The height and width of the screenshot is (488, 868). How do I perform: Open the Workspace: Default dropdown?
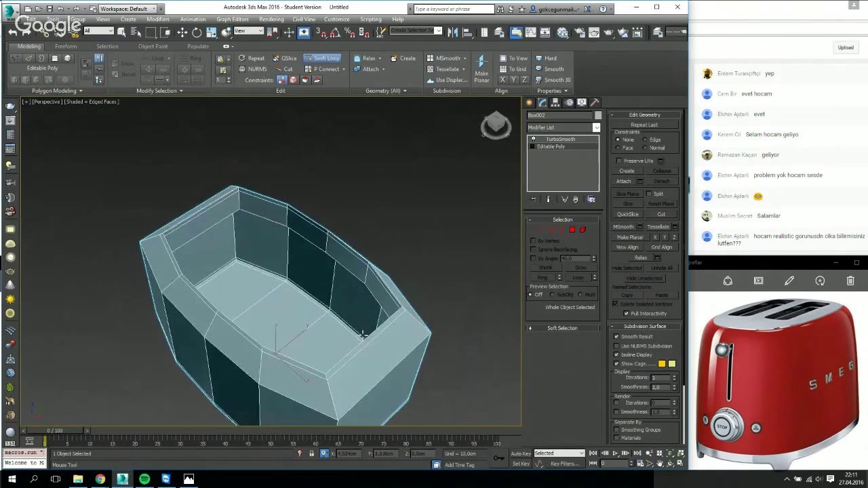tap(130, 8)
